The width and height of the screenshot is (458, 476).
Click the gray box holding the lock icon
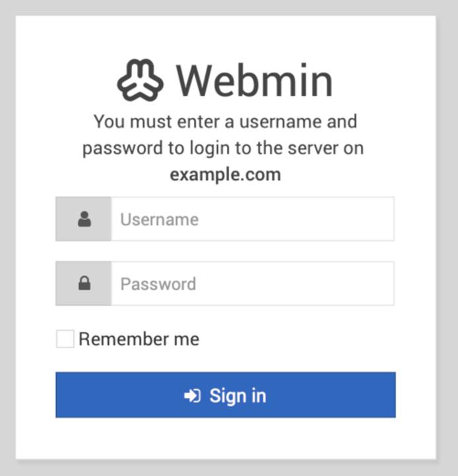point(72,283)
